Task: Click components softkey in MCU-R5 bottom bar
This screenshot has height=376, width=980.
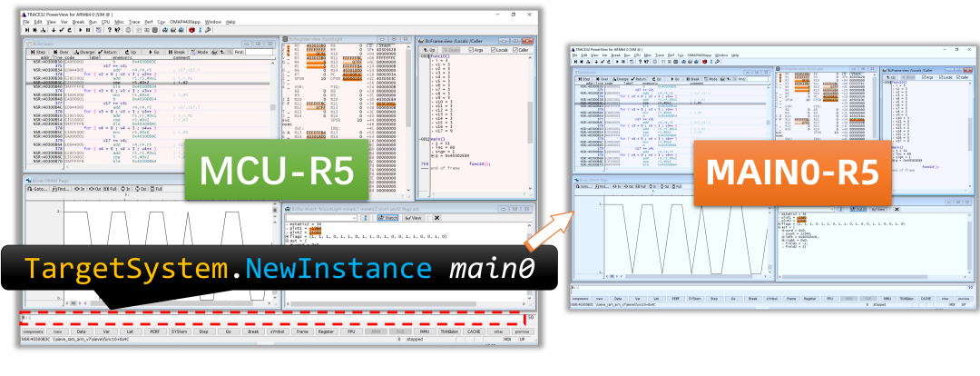Action: pyautogui.click(x=34, y=331)
